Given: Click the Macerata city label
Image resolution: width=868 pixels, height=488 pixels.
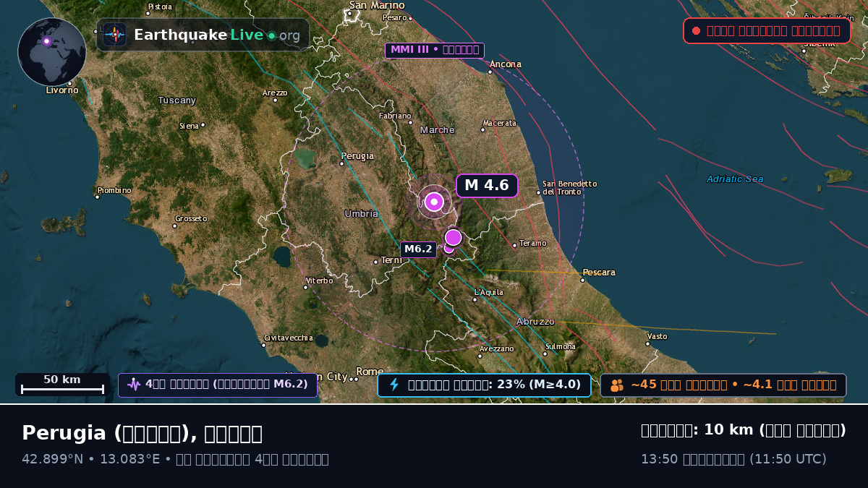Looking at the screenshot, I should (500, 123).
